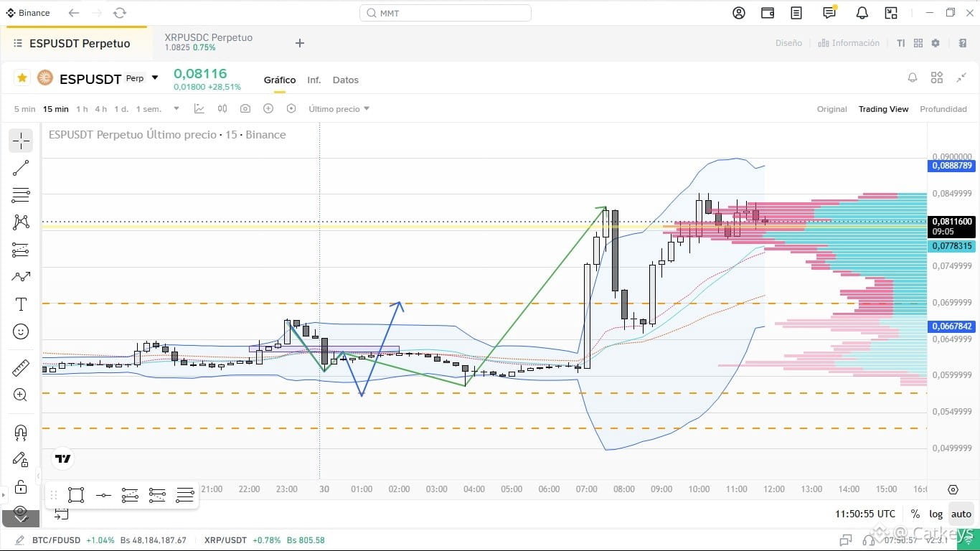Switch to the Inf. tab
Image resolution: width=980 pixels, height=551 pixels.
314,80
